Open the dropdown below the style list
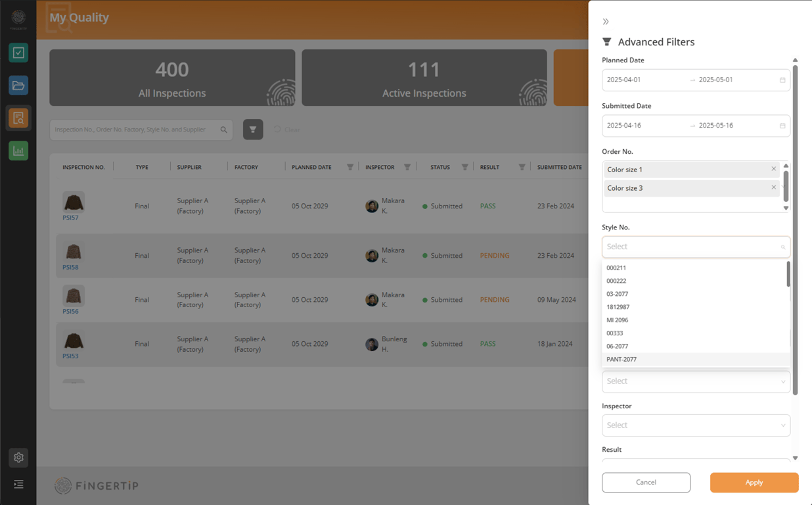The image size is (812, 505). (696, 381)
